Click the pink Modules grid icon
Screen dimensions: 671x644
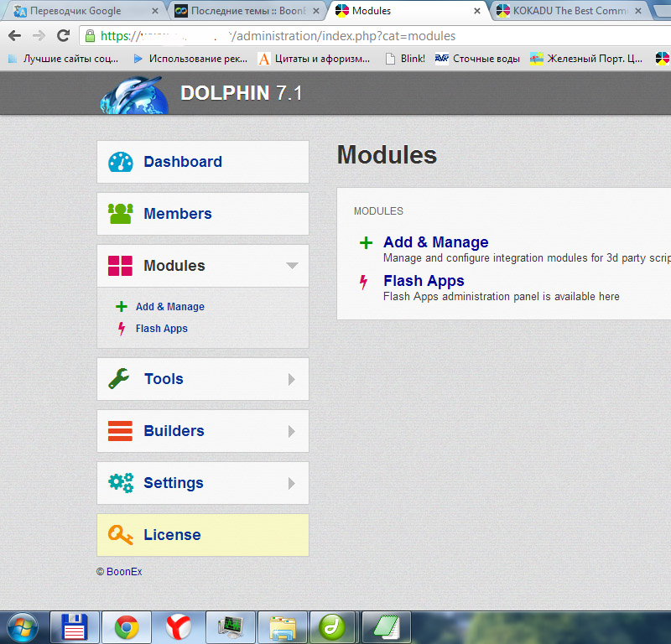(121, 266)
